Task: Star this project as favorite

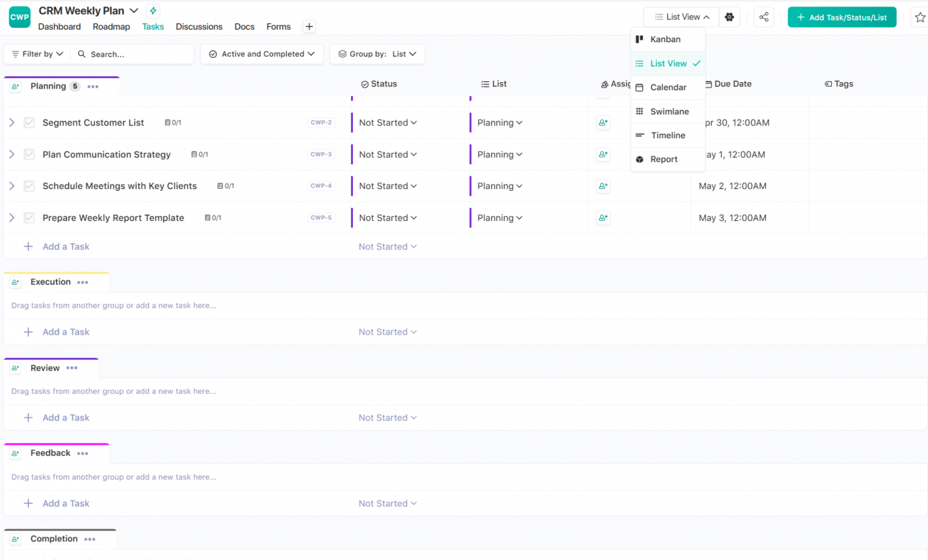Action: pos(920,18)
